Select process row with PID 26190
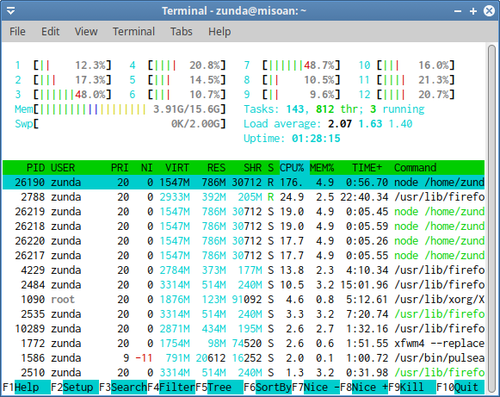The width and height of the screenshot is (500, 397). tap(243, 182)
